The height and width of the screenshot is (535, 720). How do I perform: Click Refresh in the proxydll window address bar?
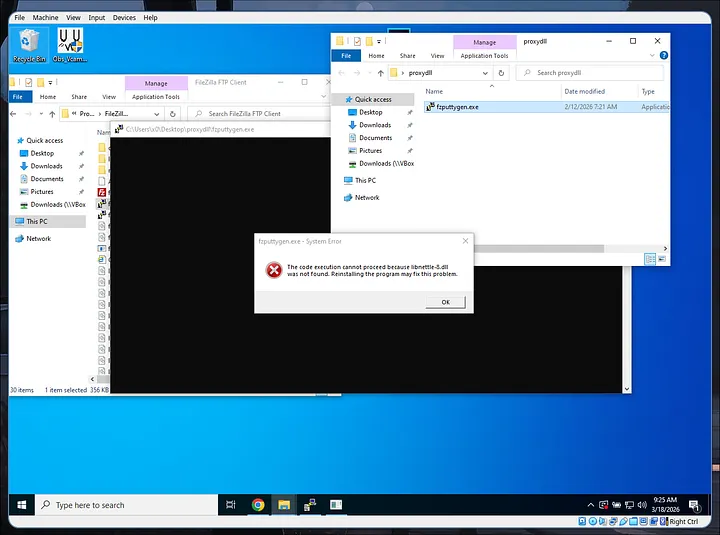[501, 73]
